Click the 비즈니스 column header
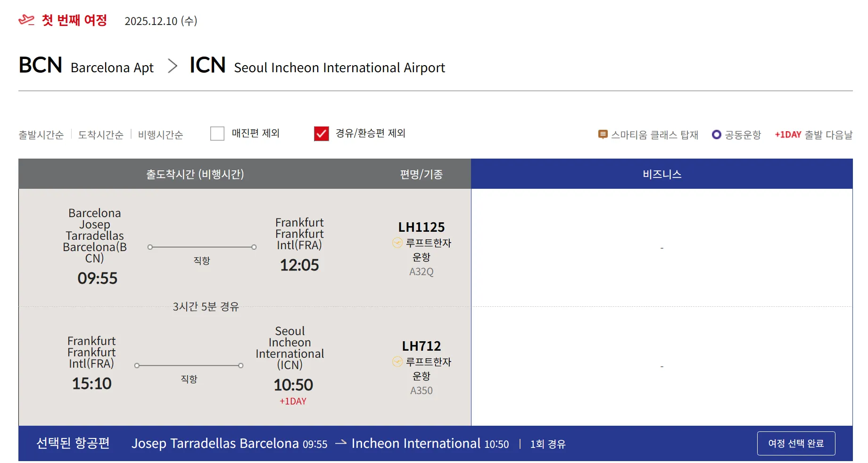The height and width of the screenshot is (463, 868). 661,174
